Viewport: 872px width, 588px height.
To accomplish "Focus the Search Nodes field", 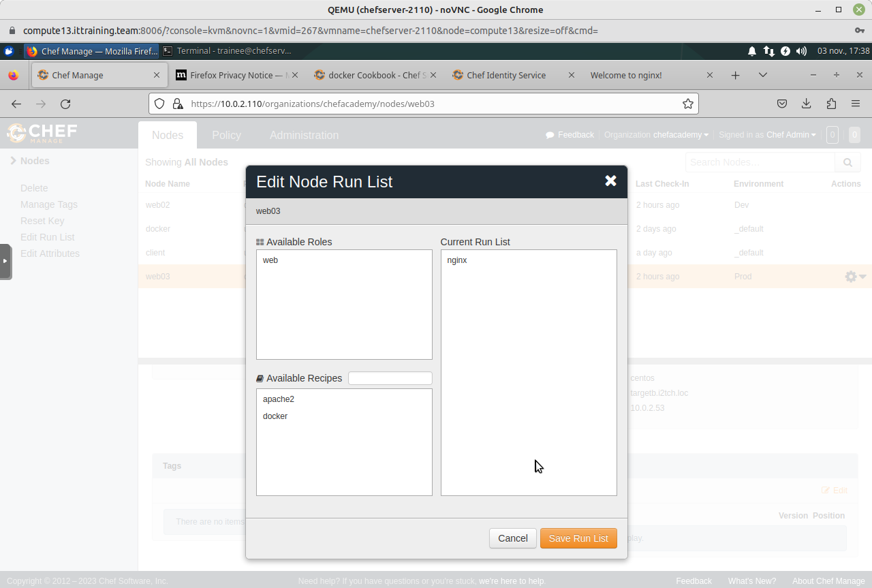I will 760,162.
